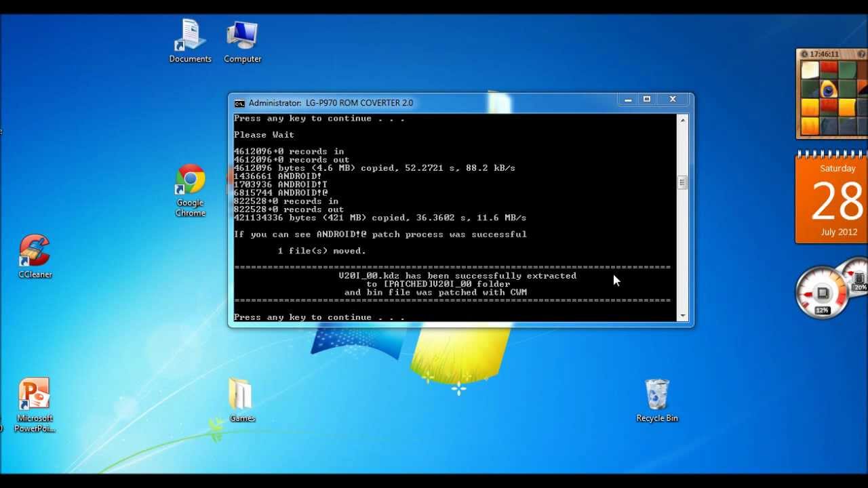The image size is (868, 488).
Task: Click the picture puzzle timer icon
Action: [x=804, y=54]
